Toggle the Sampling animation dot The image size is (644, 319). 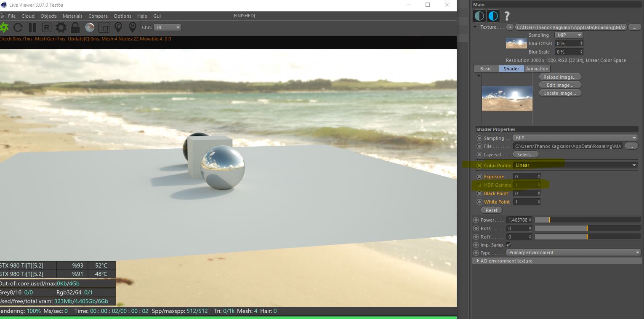pos(479,138)
